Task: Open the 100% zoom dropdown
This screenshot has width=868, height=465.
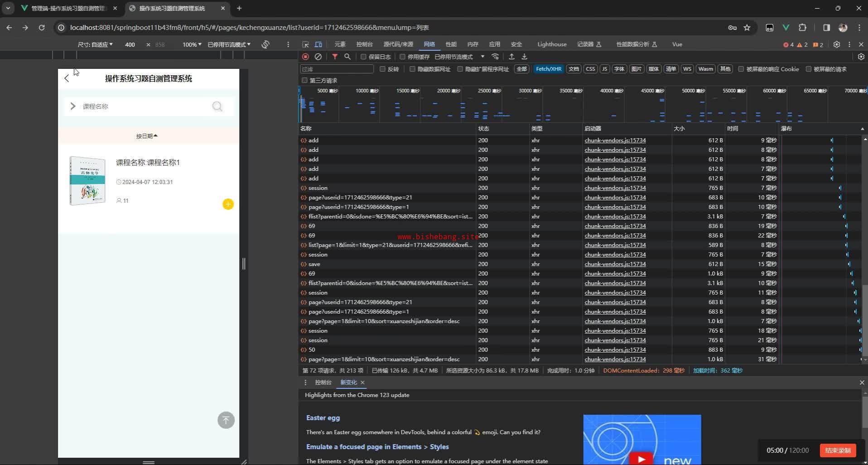Action: pos(192,44)
